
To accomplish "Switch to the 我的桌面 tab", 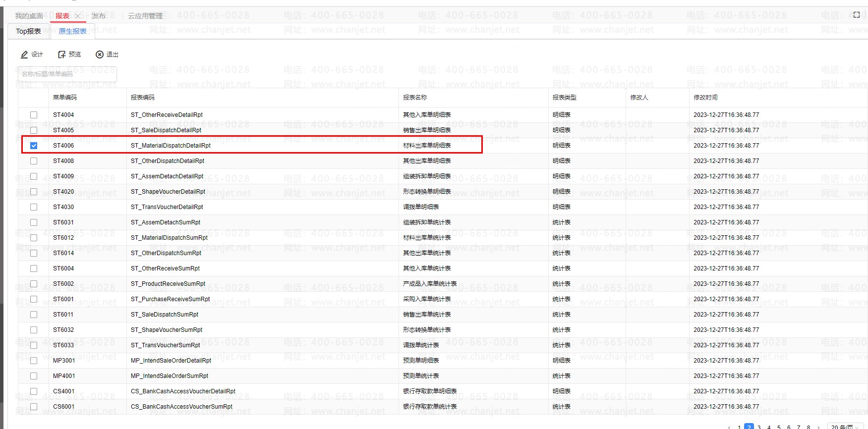I will point(29,16).
